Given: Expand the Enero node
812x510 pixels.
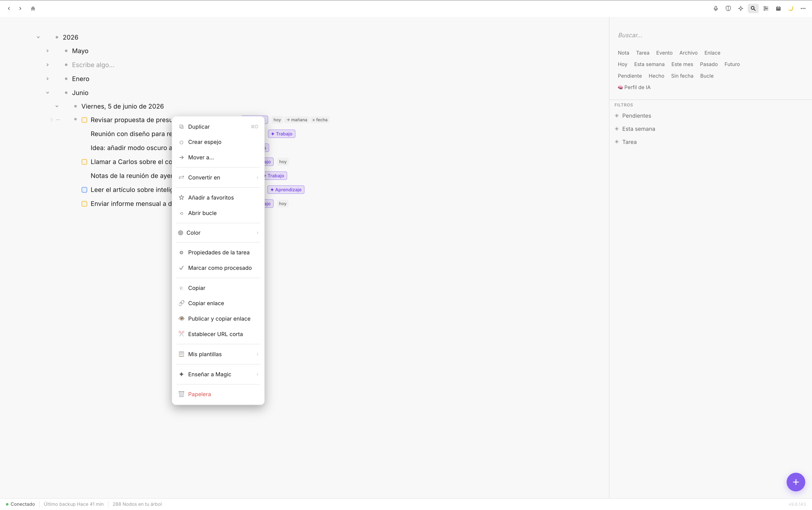Looking at the screenshot, I should pyautogui.click(x=48, y=79).
